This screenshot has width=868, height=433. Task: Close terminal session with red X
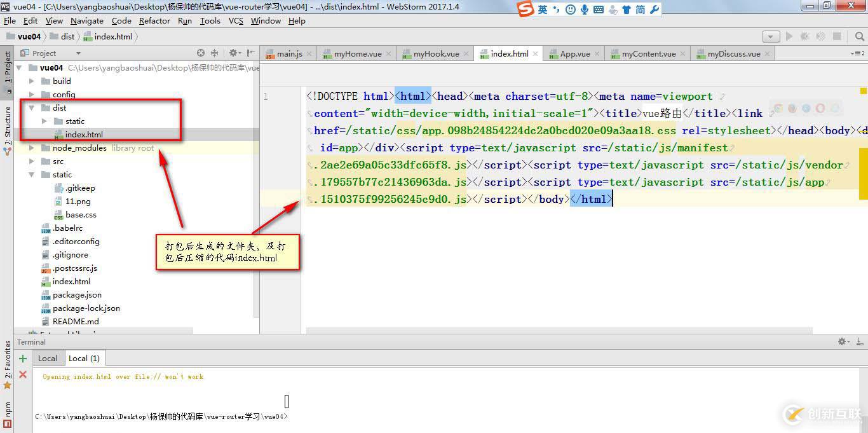[23, 375]
